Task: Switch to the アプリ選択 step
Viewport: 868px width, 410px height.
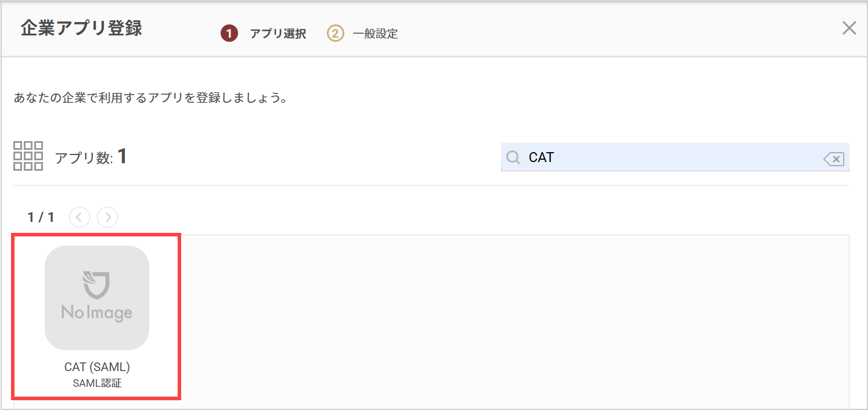Action: pos(278,34)
